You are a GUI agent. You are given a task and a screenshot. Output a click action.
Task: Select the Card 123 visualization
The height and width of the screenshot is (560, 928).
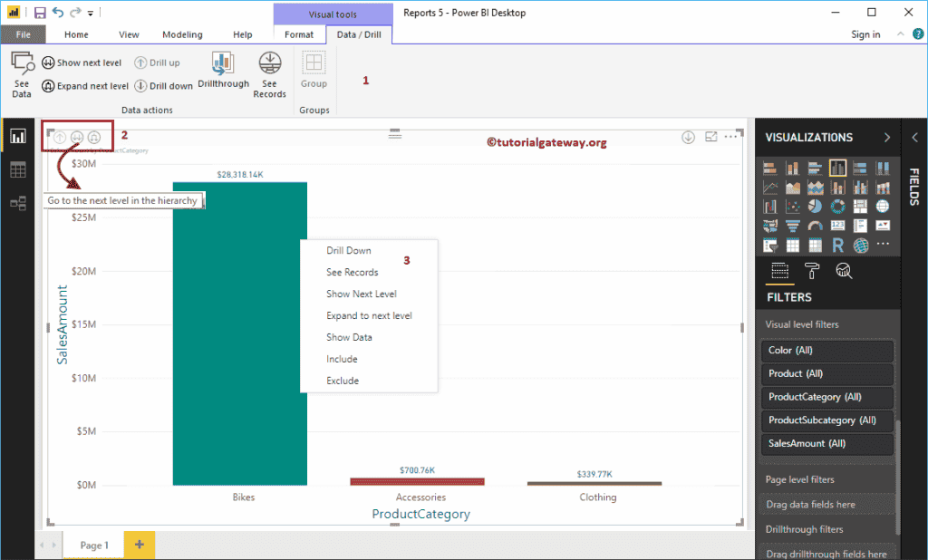pos(837,226)
